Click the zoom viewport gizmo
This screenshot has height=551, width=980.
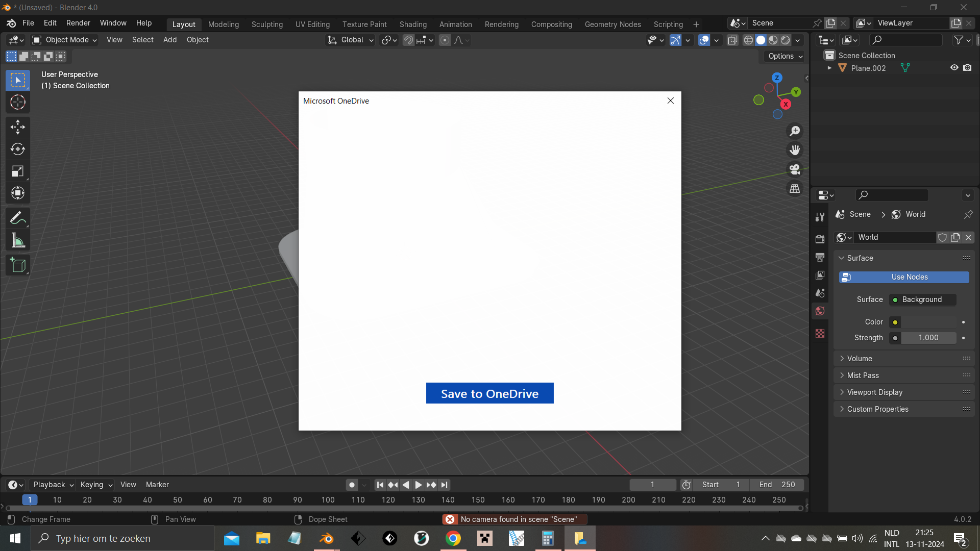[795, 131]
